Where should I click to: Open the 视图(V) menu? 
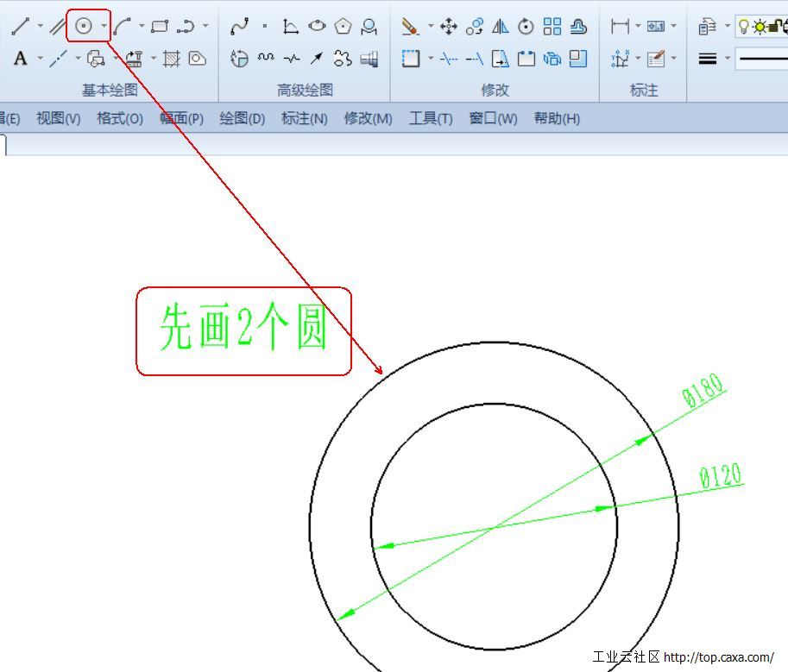[x=59, y=118]
